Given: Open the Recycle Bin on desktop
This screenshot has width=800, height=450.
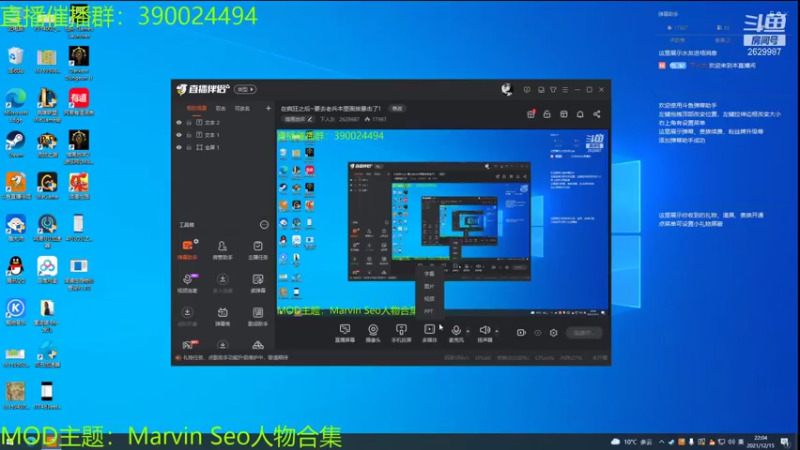Looking at the screenshot, I should [16, 61].
